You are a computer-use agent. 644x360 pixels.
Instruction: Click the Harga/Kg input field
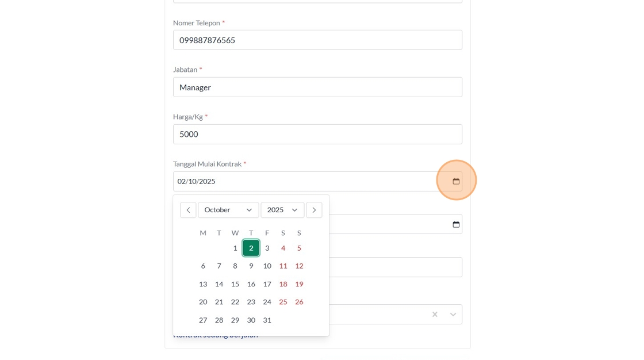[x=317, y=134]
